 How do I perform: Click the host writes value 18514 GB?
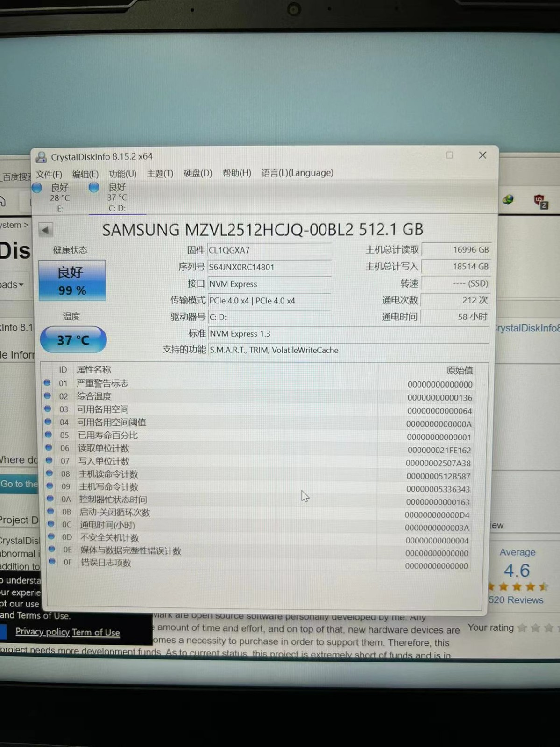(456, 267)
